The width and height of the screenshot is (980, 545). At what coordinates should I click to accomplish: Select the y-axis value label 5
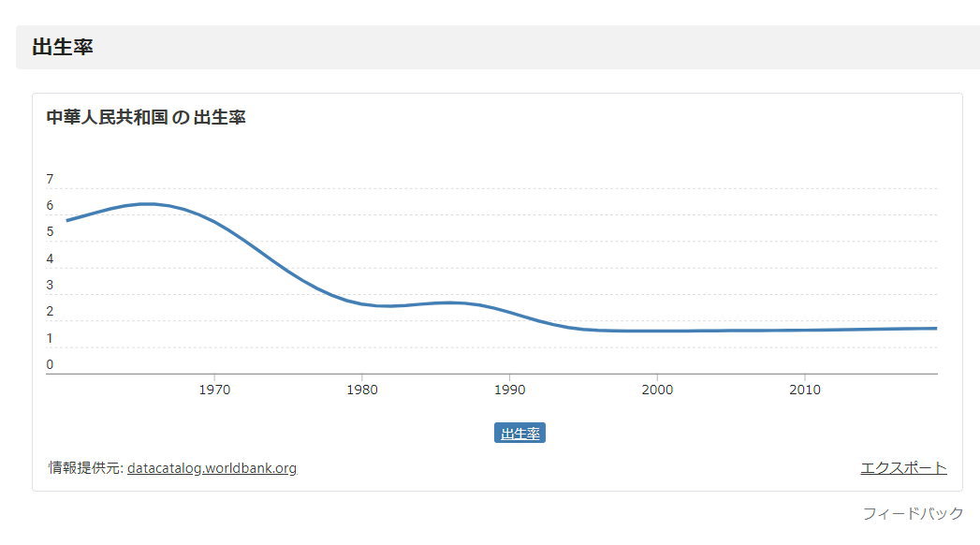click(x=50, y=232)
